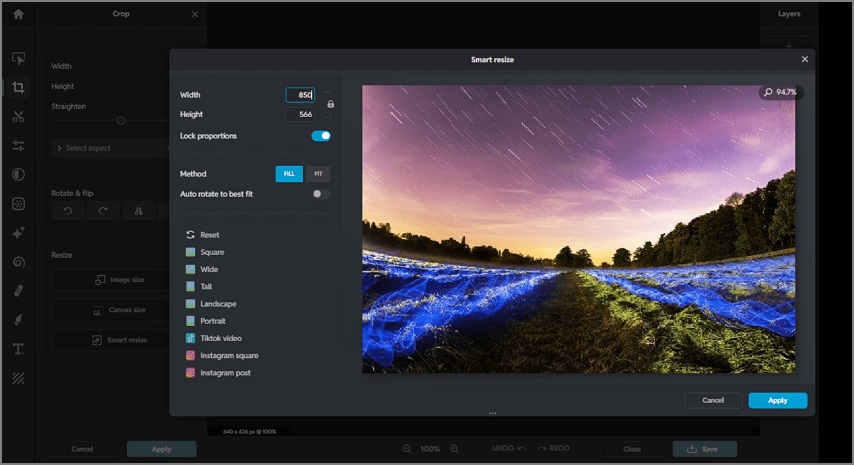854x465 pixels.
Task: Open Canvas size in Crop panel
Action: tap(111, 310)
